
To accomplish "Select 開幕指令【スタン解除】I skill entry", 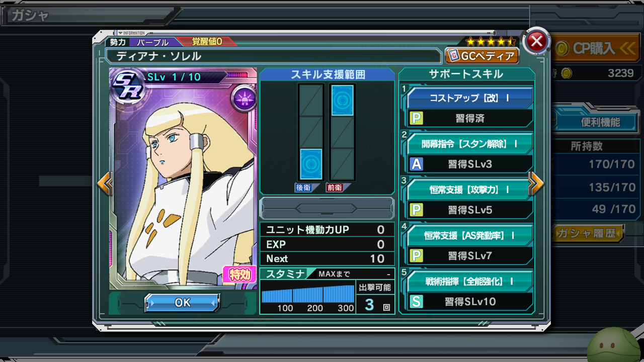I will [x=469, y=144].
